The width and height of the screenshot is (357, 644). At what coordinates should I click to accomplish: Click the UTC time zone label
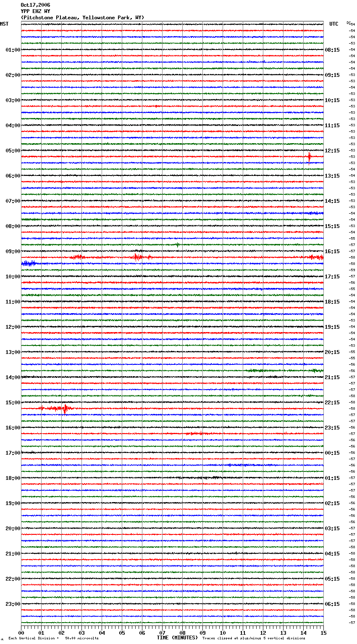coord(334,24)
